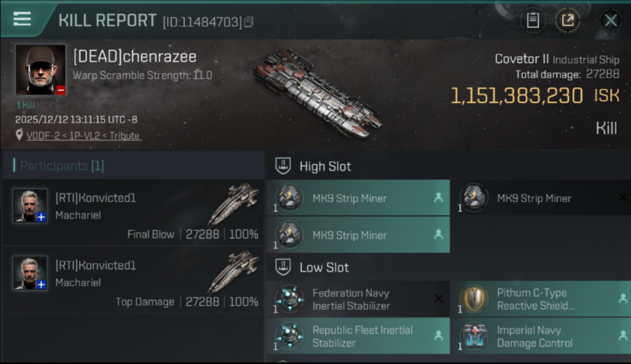631x364 pixels.
Task: Select the Top Damage participant row
Action: tap(133, 281)
